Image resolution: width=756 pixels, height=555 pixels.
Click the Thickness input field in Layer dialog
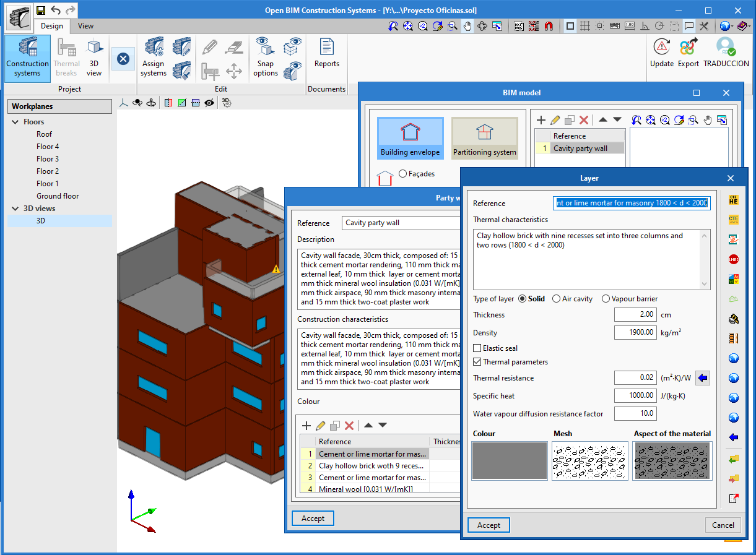coord(635,315)
